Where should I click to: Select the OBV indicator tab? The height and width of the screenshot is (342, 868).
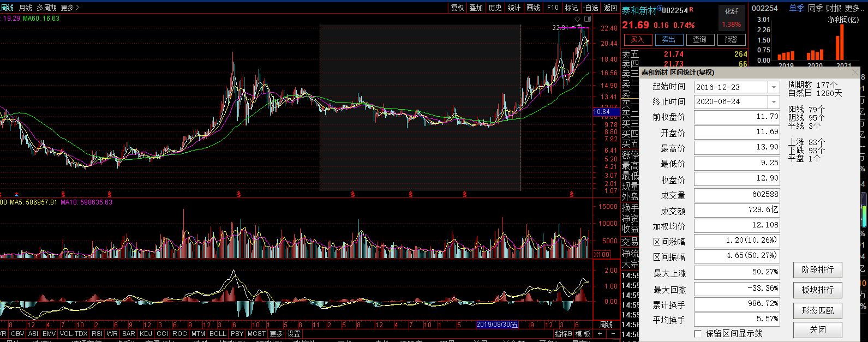(17, 334)
